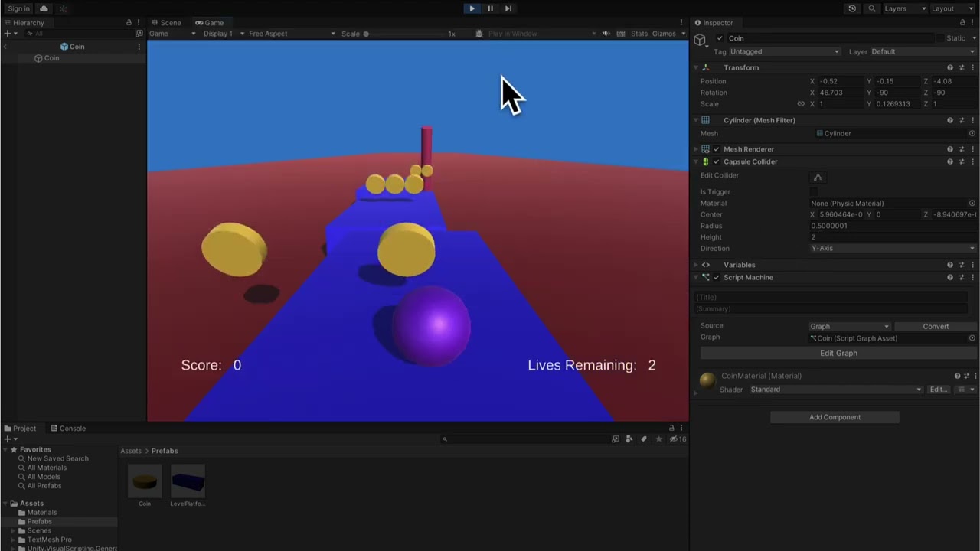The image size is (980, 551).
Task: Click the Sign in button
Action: (x=18, y=8)
